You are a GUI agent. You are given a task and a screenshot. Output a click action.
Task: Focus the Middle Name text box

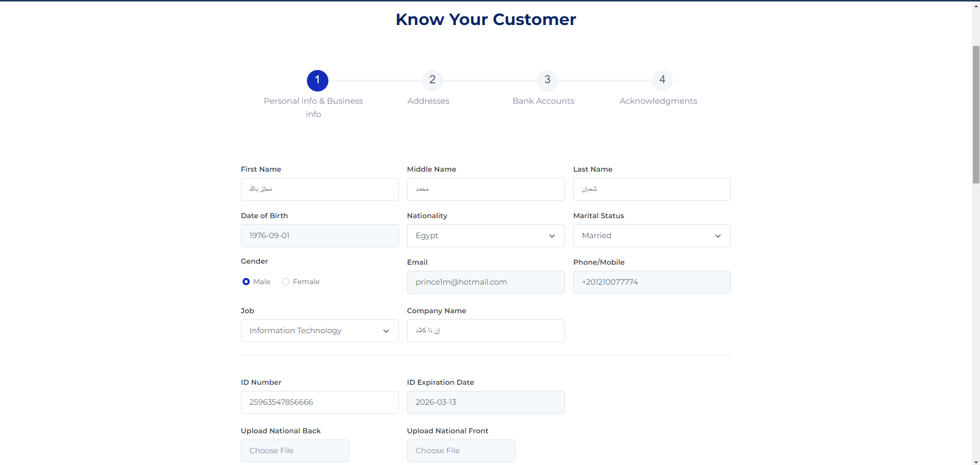(485, 189)
